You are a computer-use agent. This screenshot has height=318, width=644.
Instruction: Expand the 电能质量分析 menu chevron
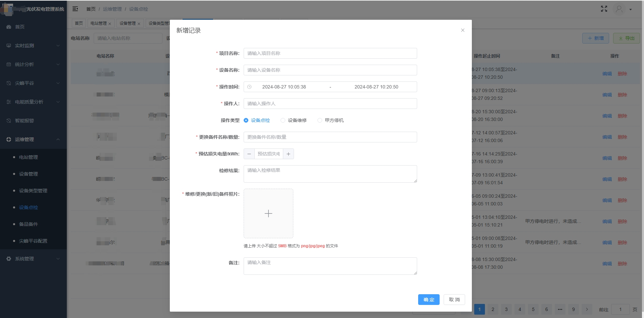(x=58, y=102)
